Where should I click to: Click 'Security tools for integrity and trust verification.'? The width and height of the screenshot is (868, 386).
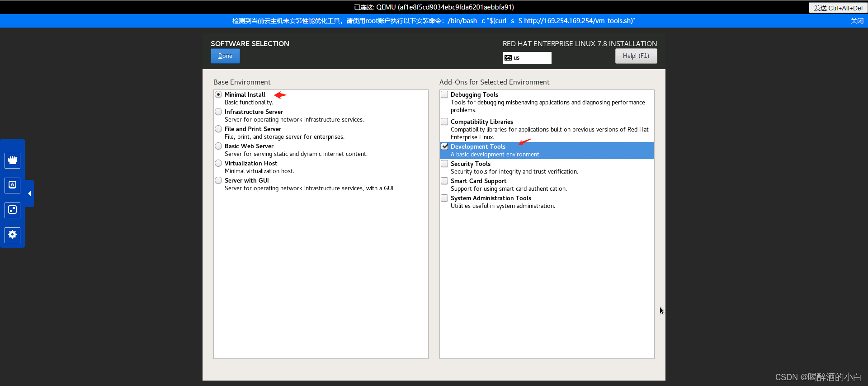pos(514,172)
